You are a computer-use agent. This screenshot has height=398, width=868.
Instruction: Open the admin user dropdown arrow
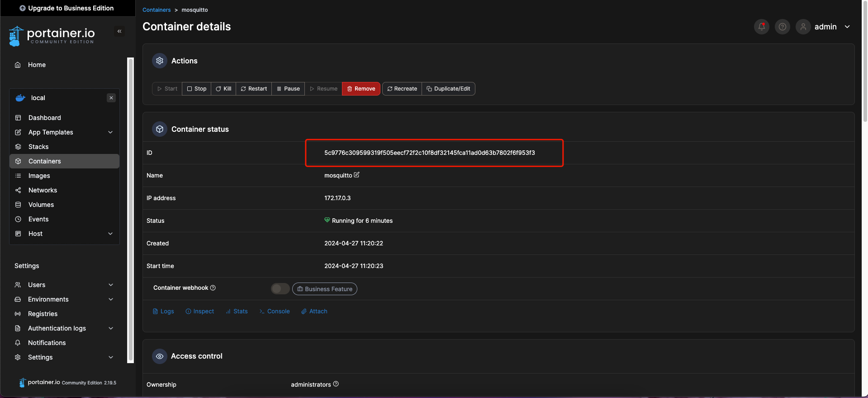click(847, 27)
